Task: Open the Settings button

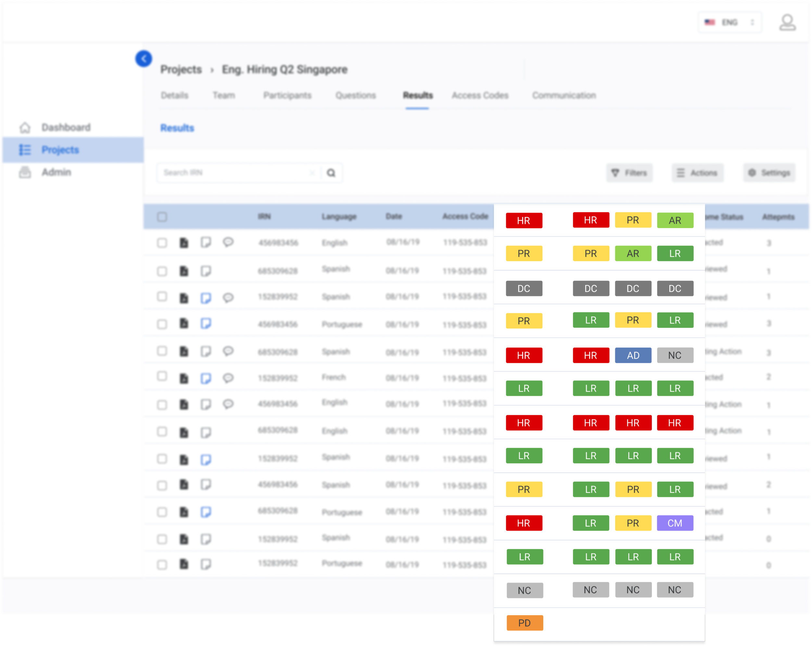Action: pyautogui.click(x=769, y=173)
